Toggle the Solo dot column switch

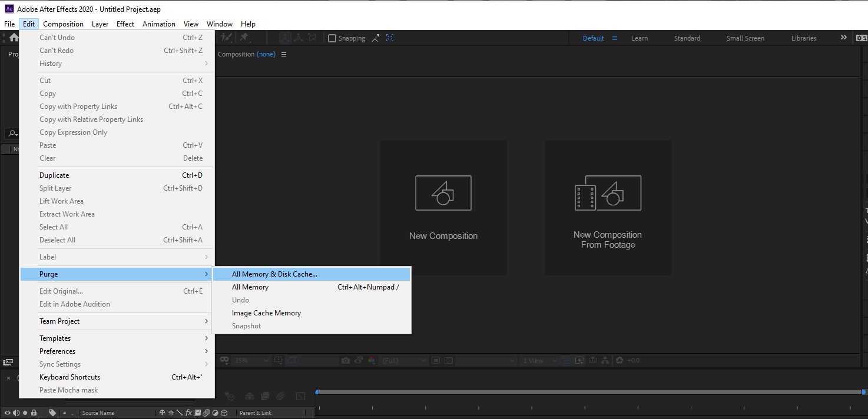coord(25,413)
